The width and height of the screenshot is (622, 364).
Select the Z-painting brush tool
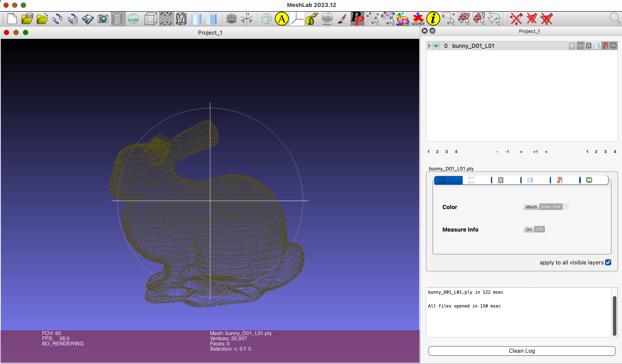pos(342,19)
